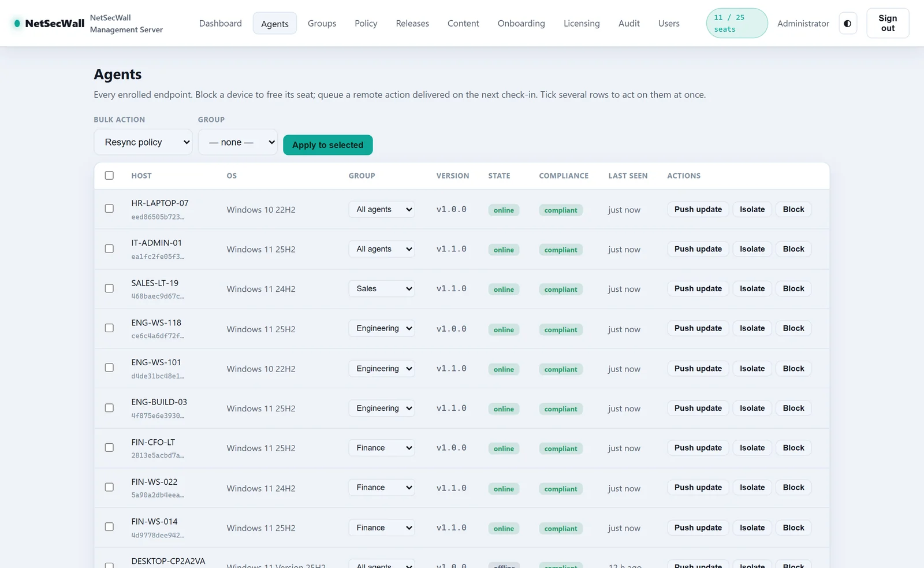Click the Sign out button
This screenshot has height=568, width=924.
(x=888, y=23)
